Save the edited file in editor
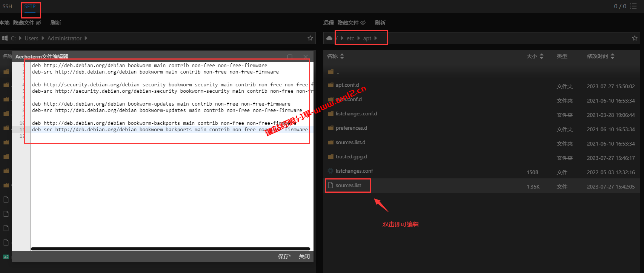Viewport: 644px width, 273px height. tap(284, 256)
